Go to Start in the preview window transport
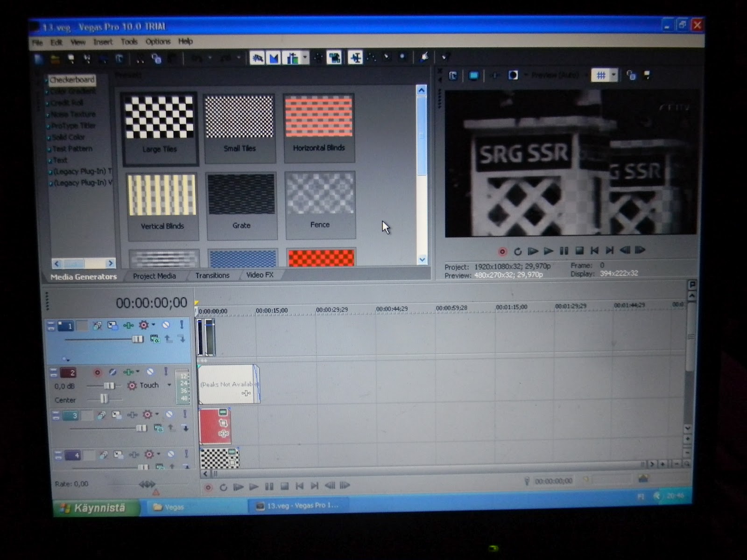The width and height of the screenshot is (747, 560). coord(594,251)
